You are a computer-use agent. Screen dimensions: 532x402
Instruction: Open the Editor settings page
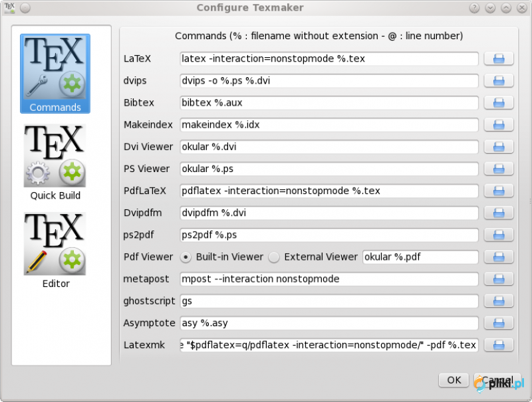click(x=55, y=251)
